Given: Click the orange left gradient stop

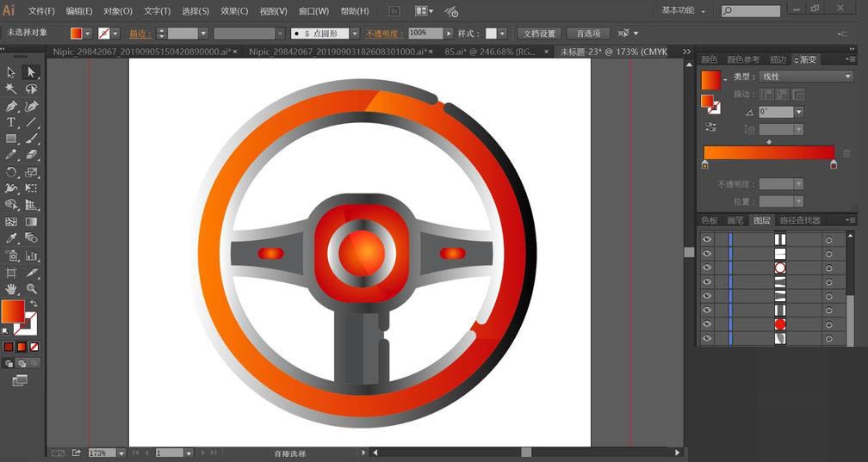Looking at the screenshot, I should 704,164.
